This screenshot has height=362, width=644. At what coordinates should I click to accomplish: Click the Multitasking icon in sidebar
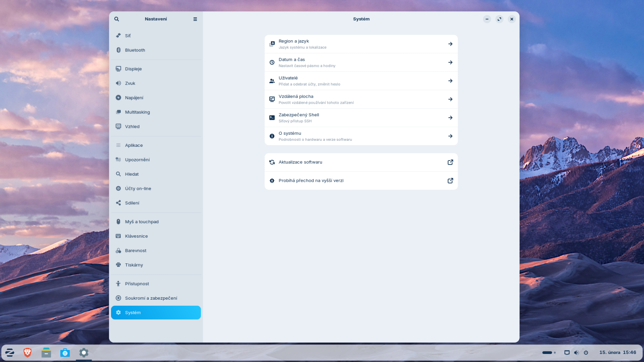[118, 112]
